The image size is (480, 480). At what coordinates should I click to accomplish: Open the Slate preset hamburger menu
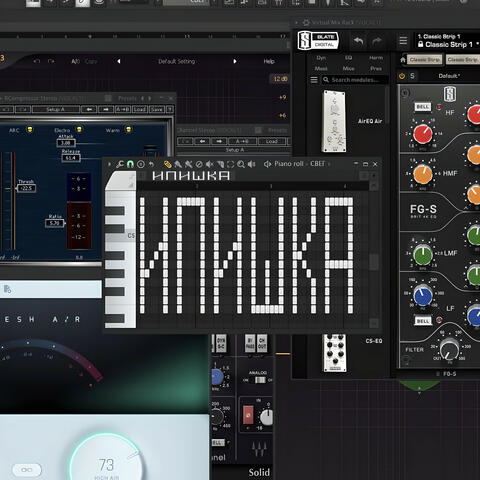pos(403,41)
